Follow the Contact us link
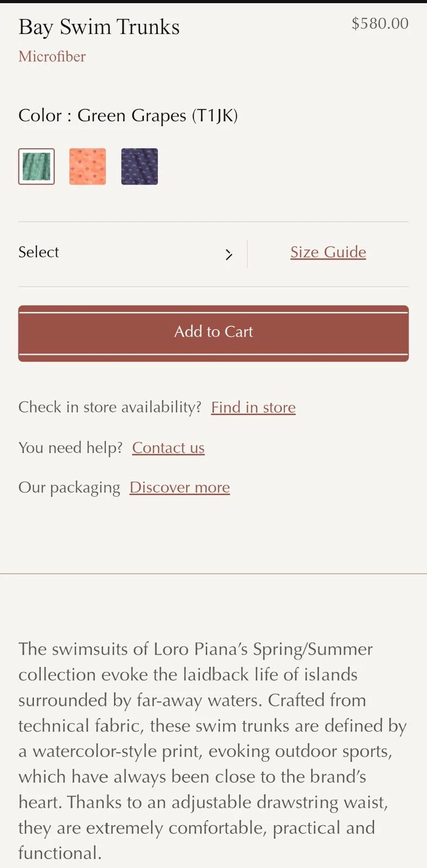 point(168,448)
